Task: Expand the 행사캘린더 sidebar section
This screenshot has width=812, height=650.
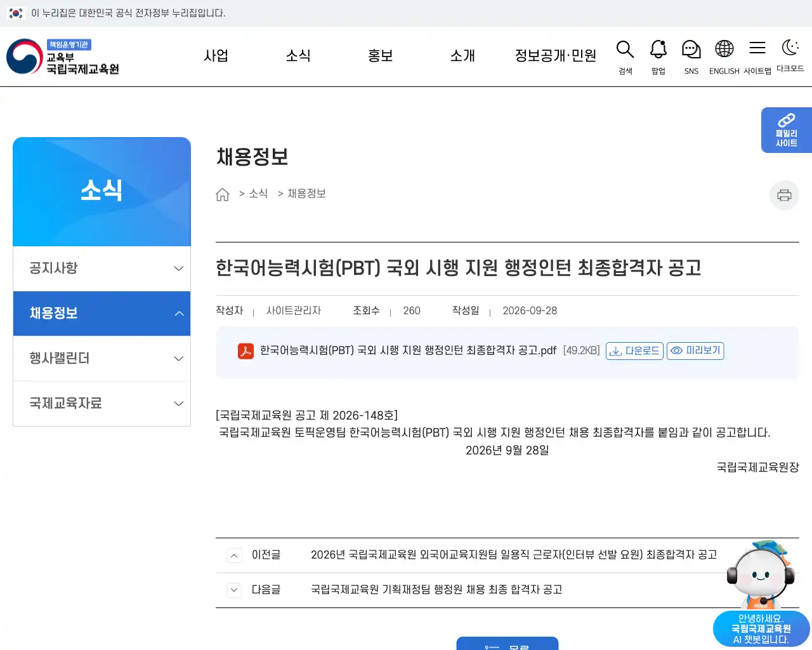Action: 101,359
